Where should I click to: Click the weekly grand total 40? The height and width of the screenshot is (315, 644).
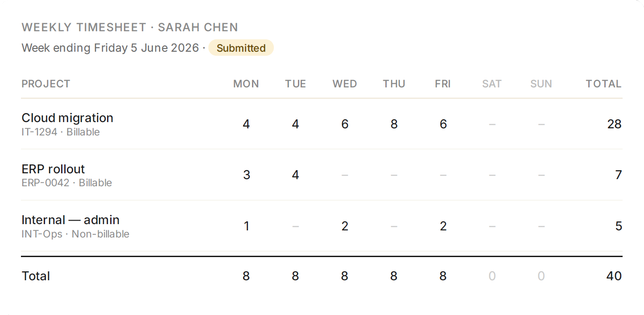click(x=614, y=276)
